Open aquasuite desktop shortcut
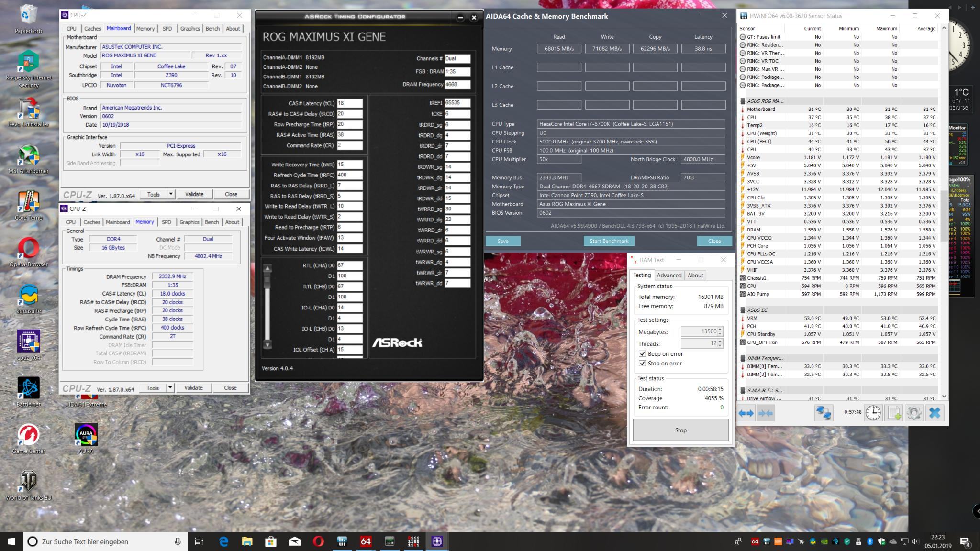 [x=29, y=299]
